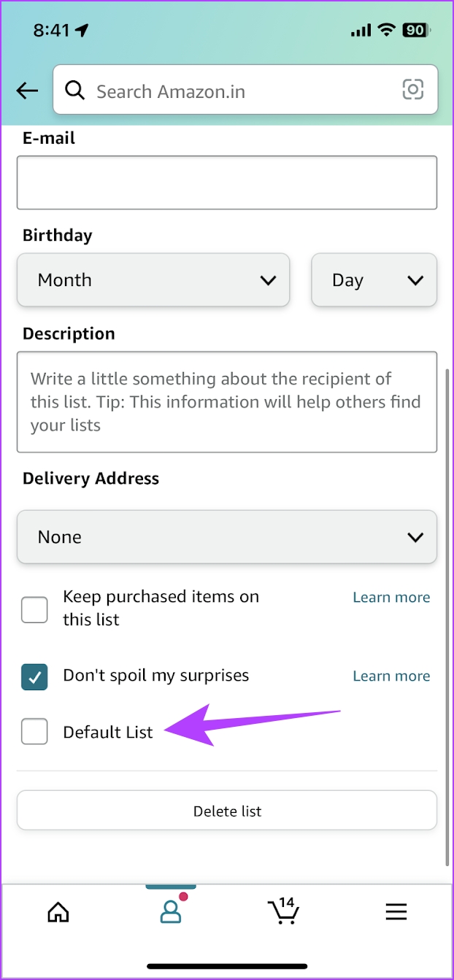This screenshot has height=980, width=454.
Task: Open the shopping cart icon
Action: pyautogui.click(x=283, y=911)
